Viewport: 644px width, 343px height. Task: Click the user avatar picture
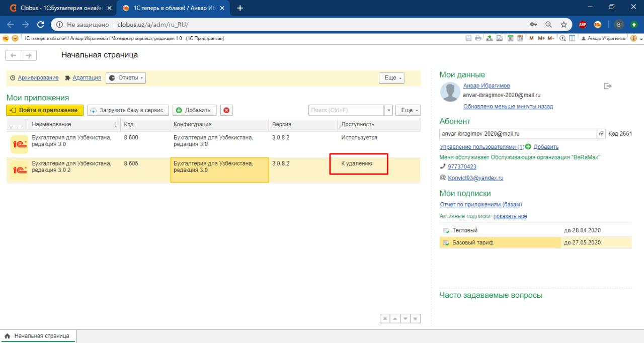pyautogui.click(x=450, y=92)
